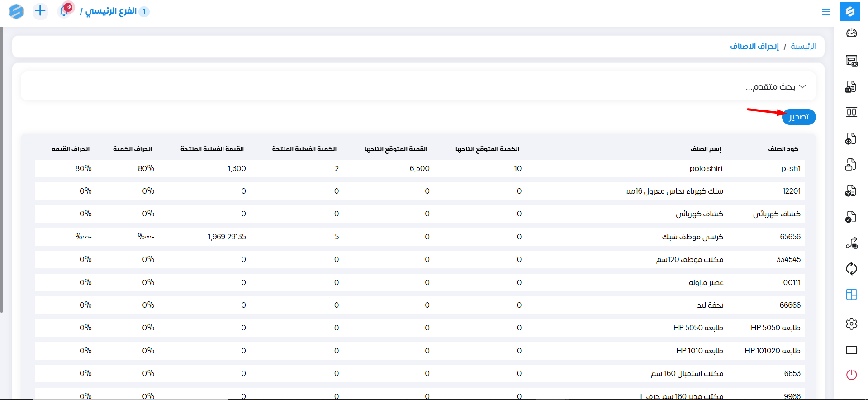Click the بحث متقدم search label
Screen dimensions: 868x400
coord(771,86)
